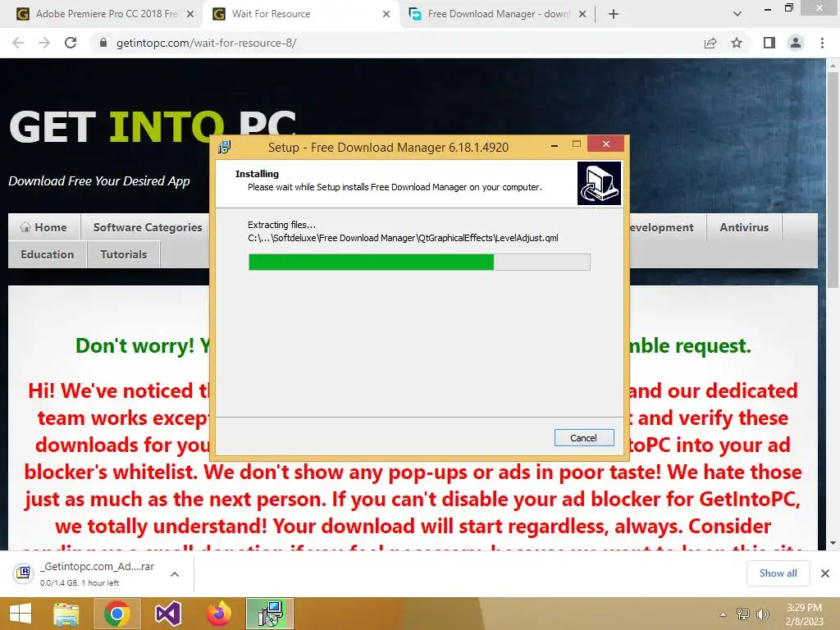840x630 pixels.
Task: Open the Home menu item
Action: (44, 227)
